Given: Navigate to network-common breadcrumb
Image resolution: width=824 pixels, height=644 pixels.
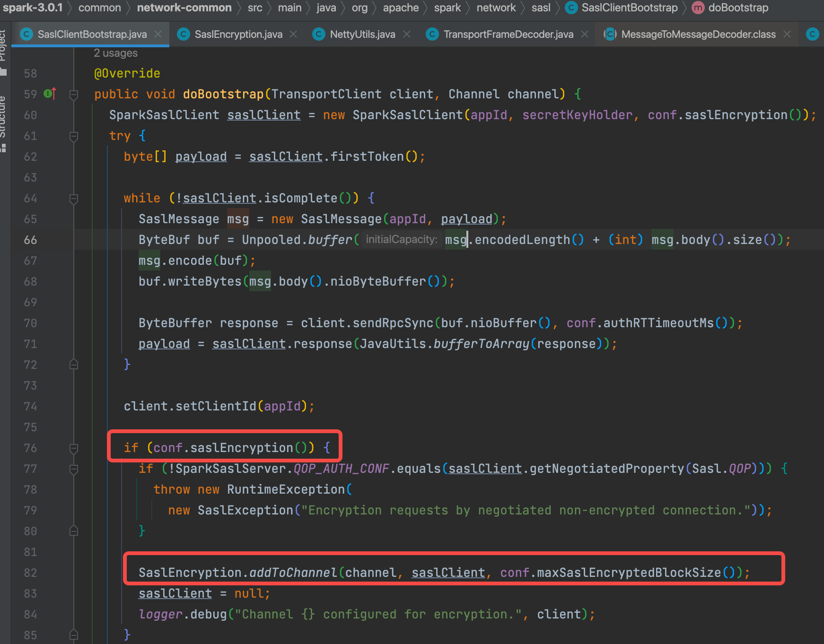Looking at the screenshot, I should coord(184,8).
